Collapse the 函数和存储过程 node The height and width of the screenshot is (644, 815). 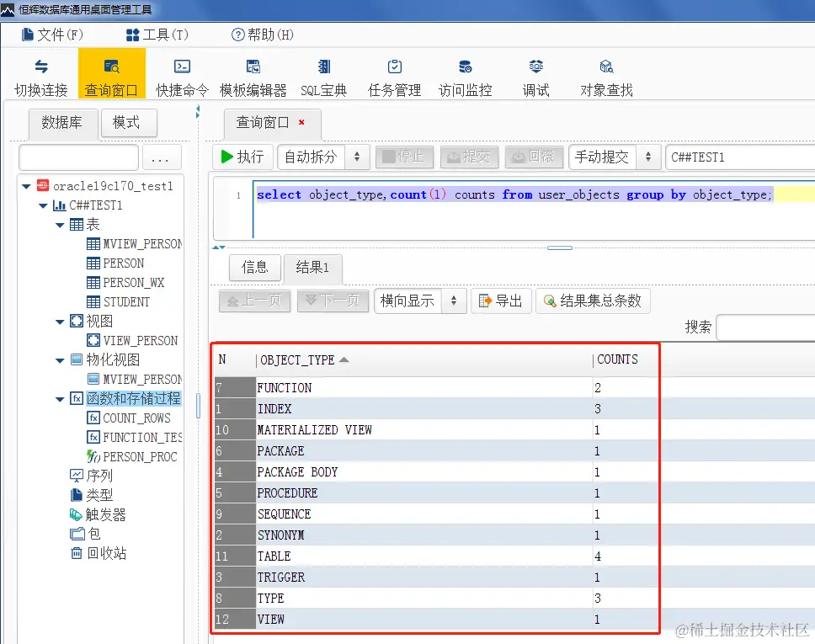[x=60, y=399]
